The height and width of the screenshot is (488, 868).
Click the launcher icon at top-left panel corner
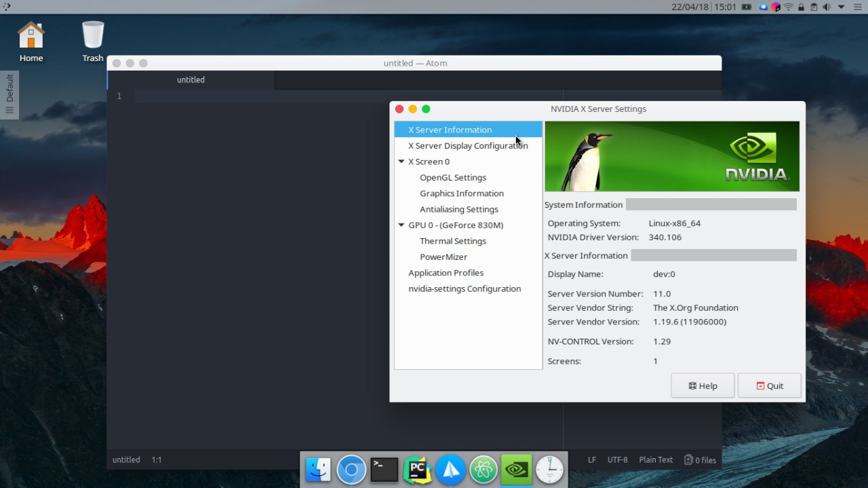point(6,7)
